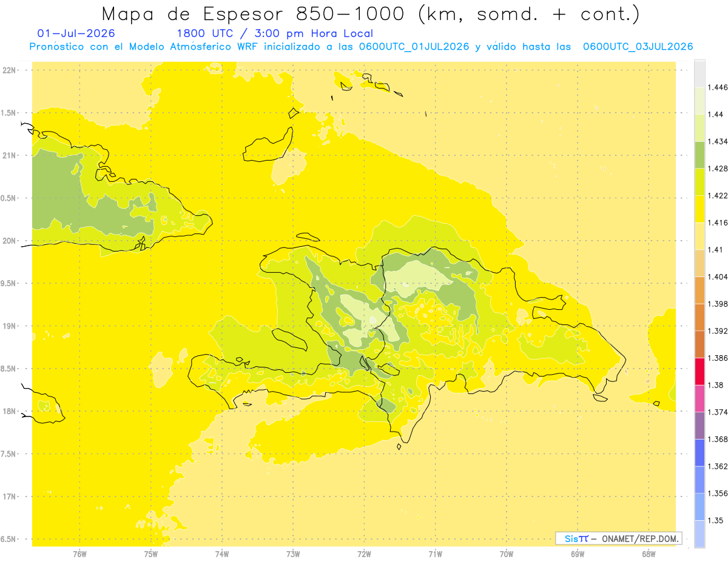The height and width of the screenshot is (562, 728).
Task: Click the light gray swatch atop the legend
Action: (700, 74)
